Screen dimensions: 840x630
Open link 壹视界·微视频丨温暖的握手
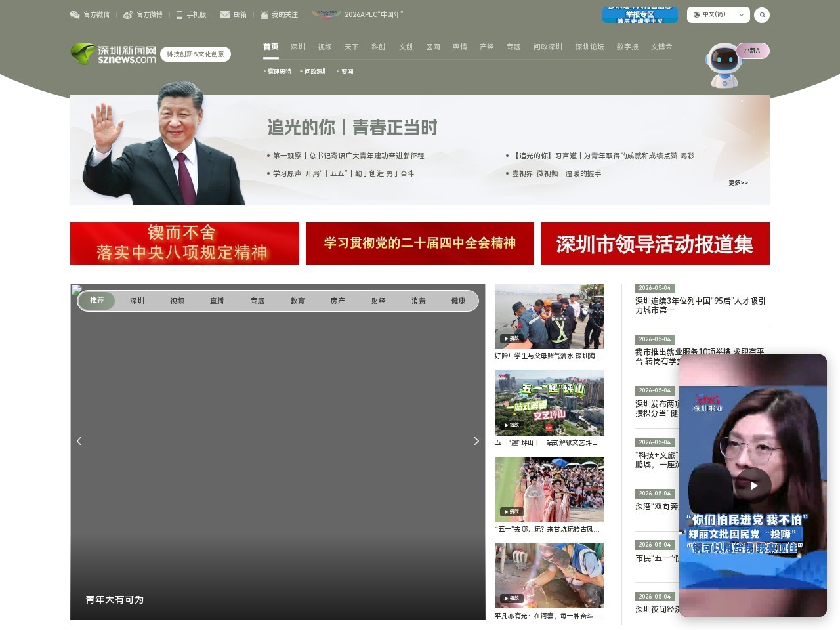click(x=556, y=173)
